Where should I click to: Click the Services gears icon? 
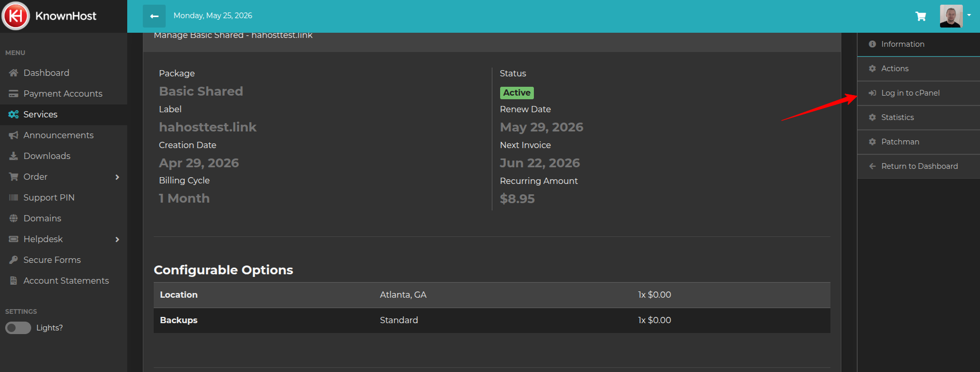[x=14, y=114]
